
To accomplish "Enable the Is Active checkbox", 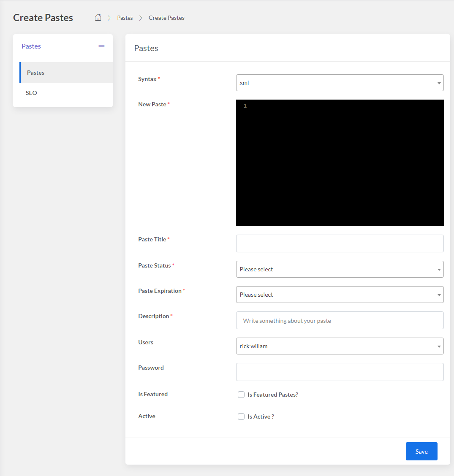I will pos(241,416).
